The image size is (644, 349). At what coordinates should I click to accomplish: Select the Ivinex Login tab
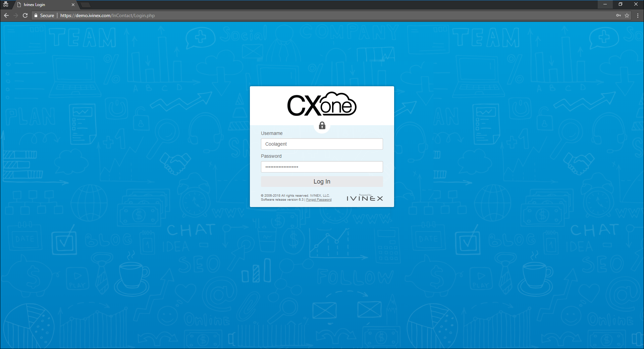44,5
